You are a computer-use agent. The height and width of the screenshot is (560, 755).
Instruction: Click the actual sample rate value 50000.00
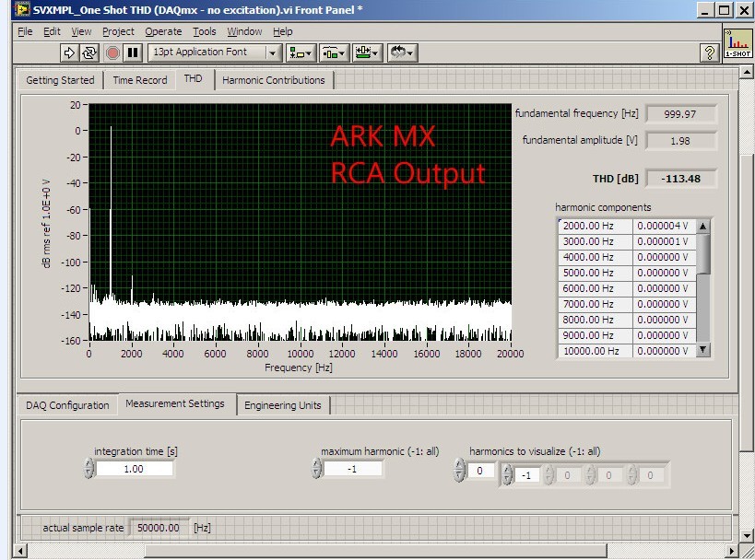point(159,528)
